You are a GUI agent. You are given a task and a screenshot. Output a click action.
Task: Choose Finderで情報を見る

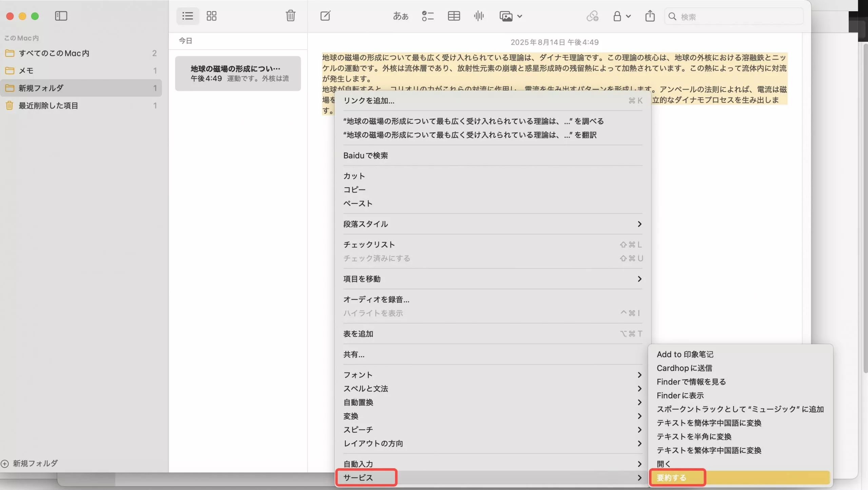(740, 382)
